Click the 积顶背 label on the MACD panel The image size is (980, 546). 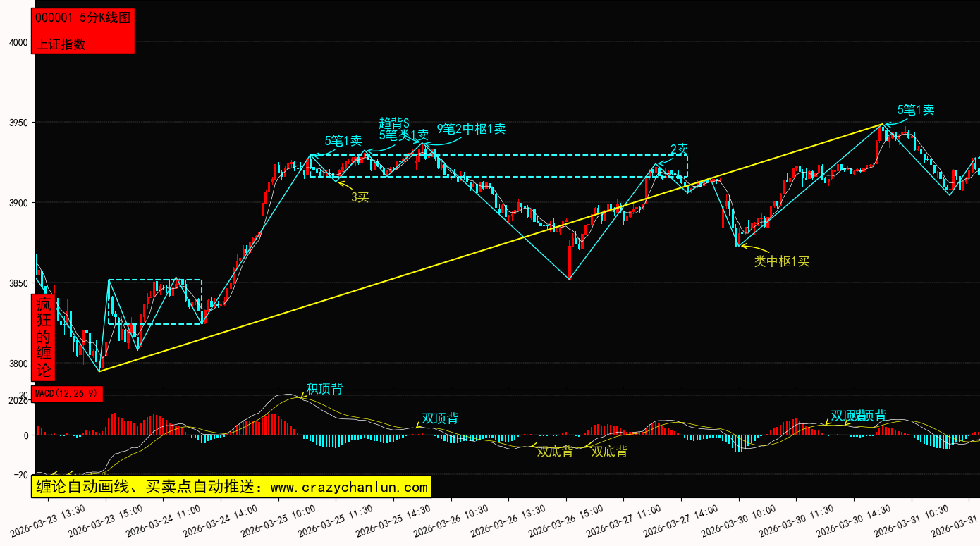pos(324,389)
